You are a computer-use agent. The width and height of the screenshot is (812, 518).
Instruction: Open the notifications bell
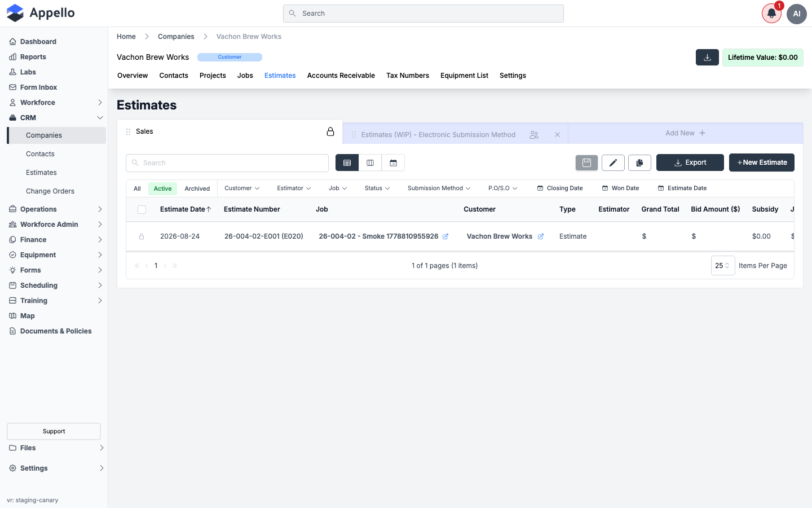[771, 14]
